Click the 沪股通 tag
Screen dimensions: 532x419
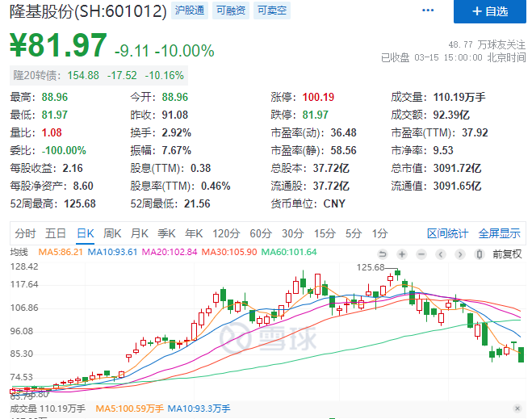[x=190, y=11]
